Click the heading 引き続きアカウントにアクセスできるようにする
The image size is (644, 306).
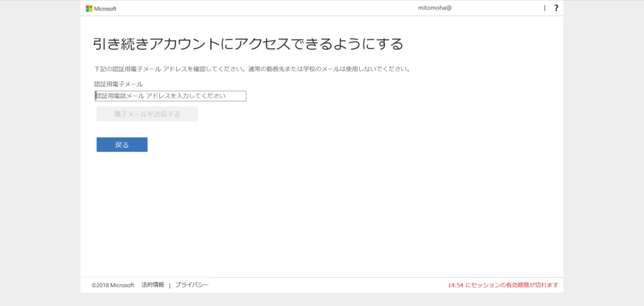248,44
